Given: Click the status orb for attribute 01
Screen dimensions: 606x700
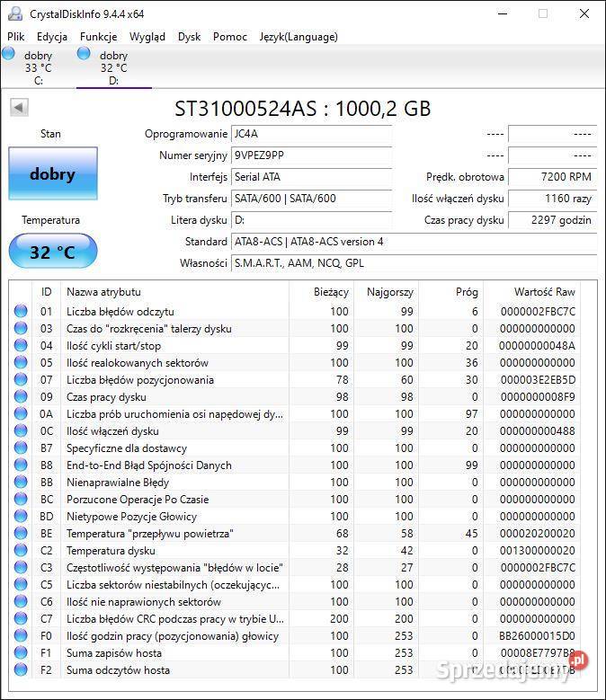Looking at the screenshot, I should point(21,311).
